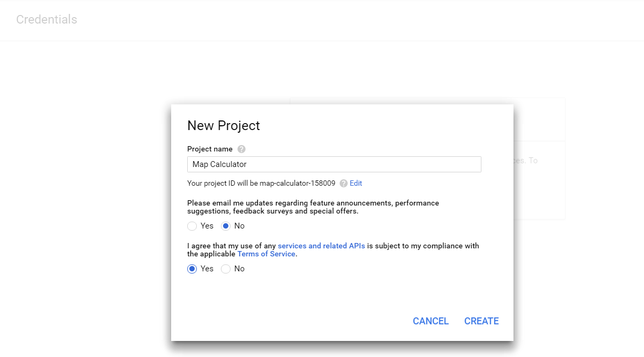Open the Terms of Service link
This screenshot has width=644, height=357.
[x=266, y=254]
